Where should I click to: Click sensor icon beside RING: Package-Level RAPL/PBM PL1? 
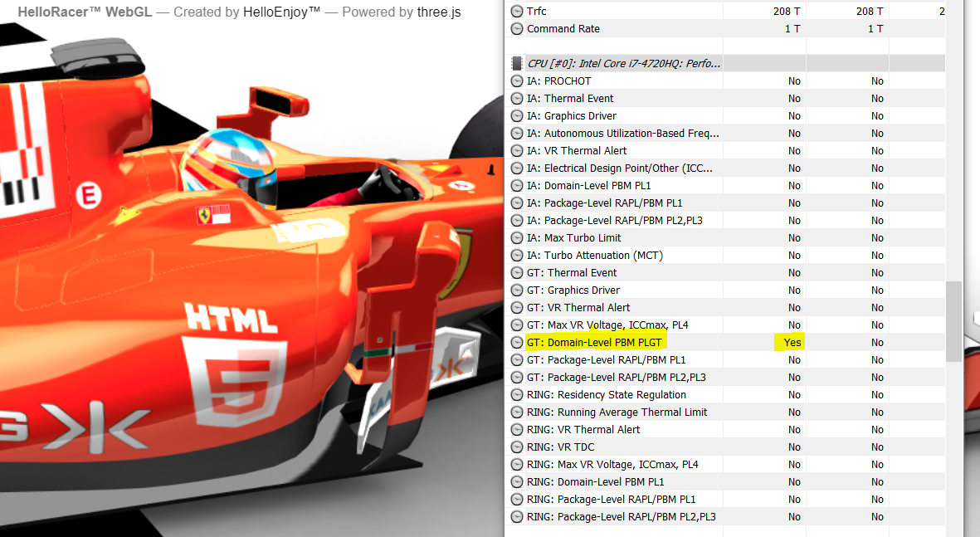(x=517, y=500)
